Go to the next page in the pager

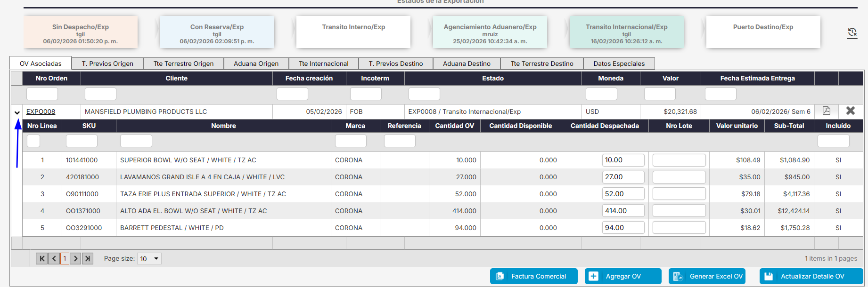coord(75,258)
